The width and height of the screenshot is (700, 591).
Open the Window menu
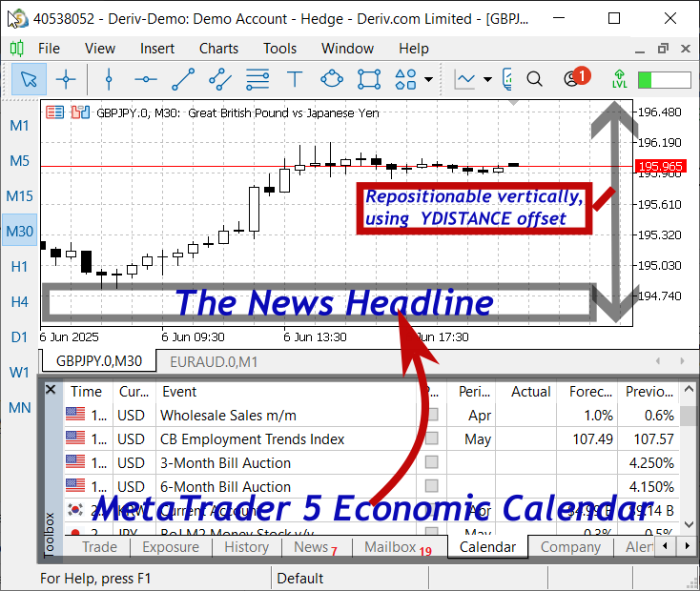pyautogui.click(x=347, y=49)
